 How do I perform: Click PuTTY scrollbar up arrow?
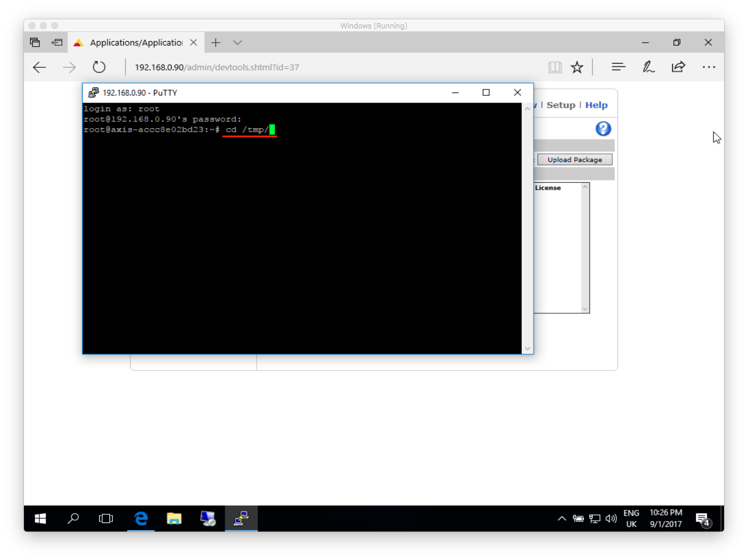(x=527, y=108)
